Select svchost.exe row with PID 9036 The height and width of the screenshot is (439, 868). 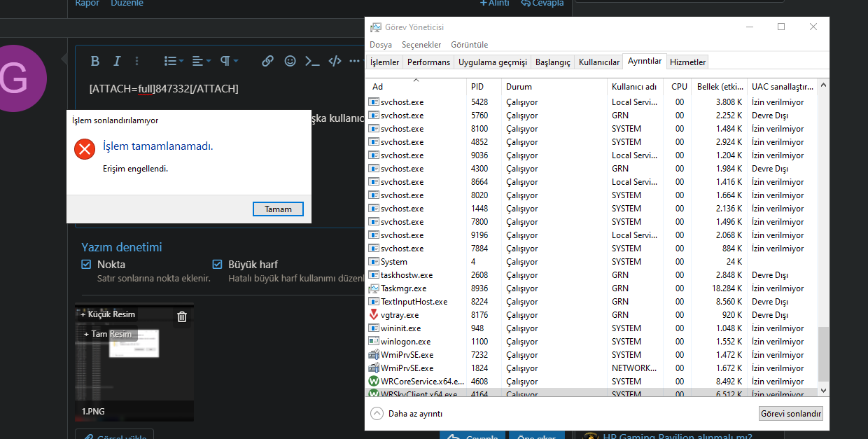tap(592, 155)
